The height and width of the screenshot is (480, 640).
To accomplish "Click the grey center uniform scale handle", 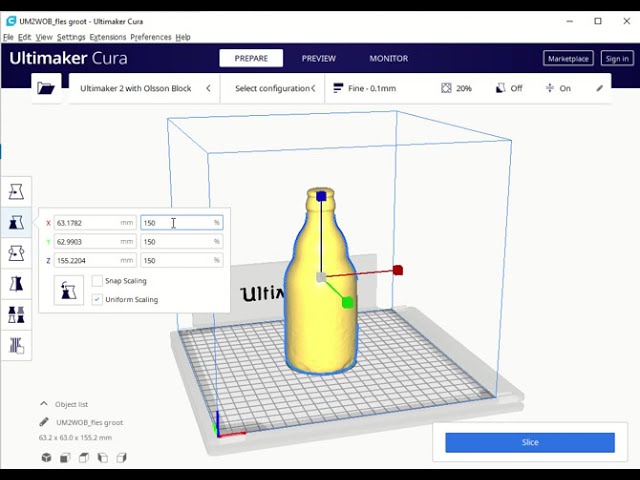I will click(321, 277).
